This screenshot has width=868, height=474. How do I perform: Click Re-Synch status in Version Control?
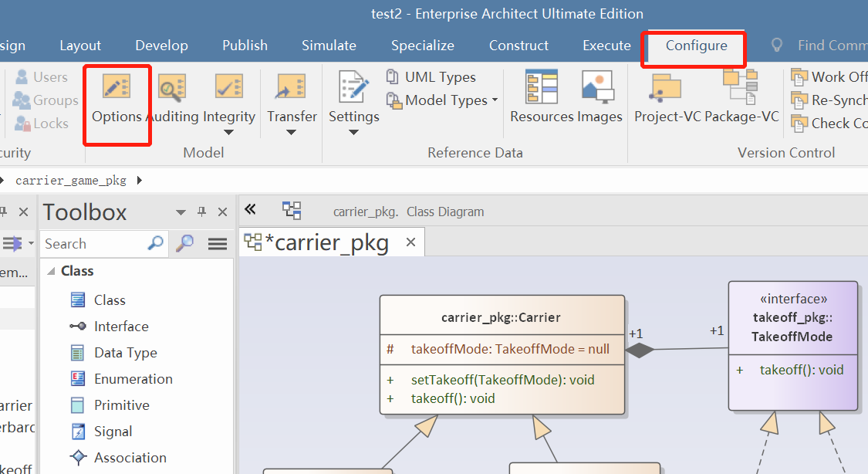(x=829, y=100)
